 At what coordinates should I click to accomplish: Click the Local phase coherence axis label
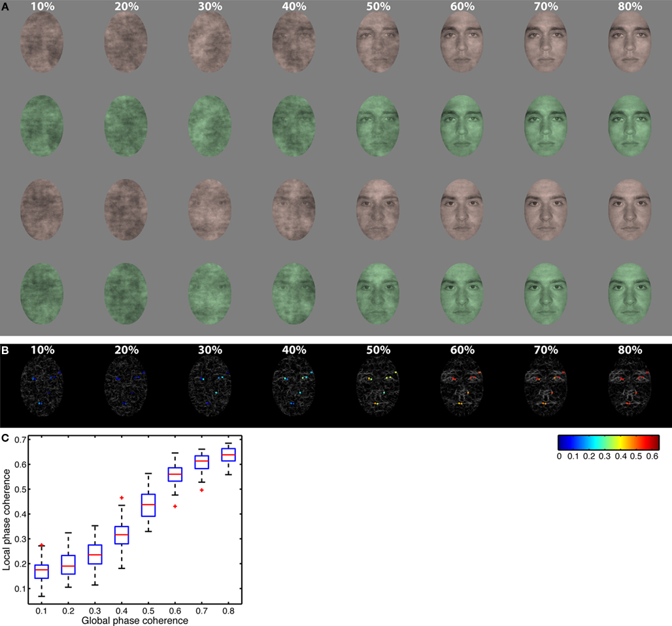[6, 519]
